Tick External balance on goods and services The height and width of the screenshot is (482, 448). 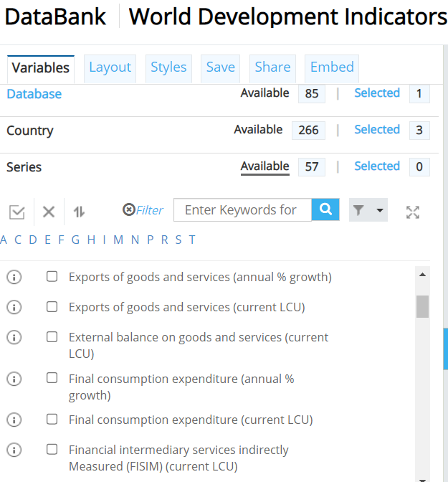52,337
